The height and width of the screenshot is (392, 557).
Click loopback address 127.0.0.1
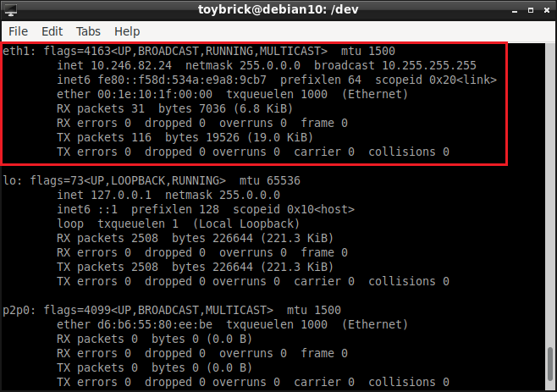click(121, 195)
